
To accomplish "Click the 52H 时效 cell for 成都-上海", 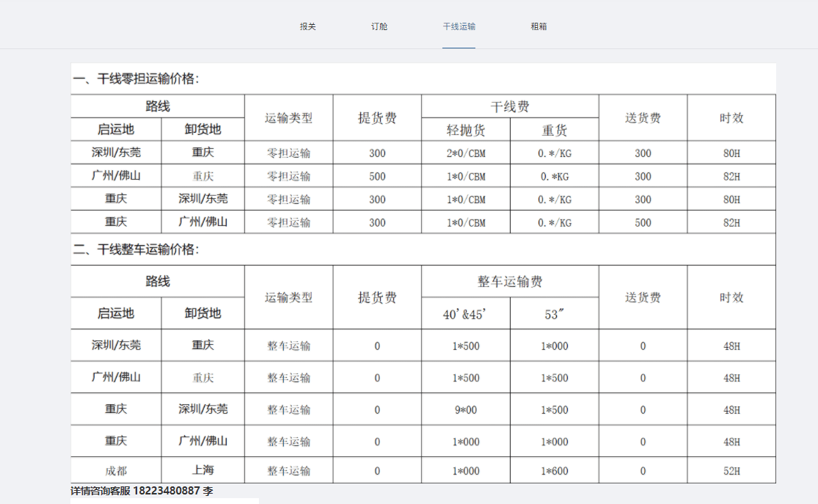I will (731, 470).
